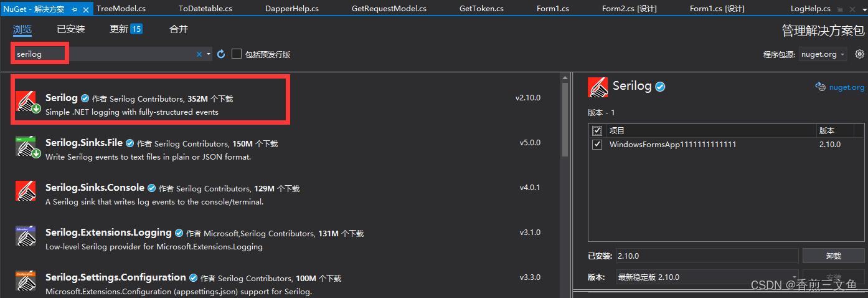The width and height of the screenshot is (868, 298).
Task: Pin the NuGet solution tab
Action: click(75, 9)
